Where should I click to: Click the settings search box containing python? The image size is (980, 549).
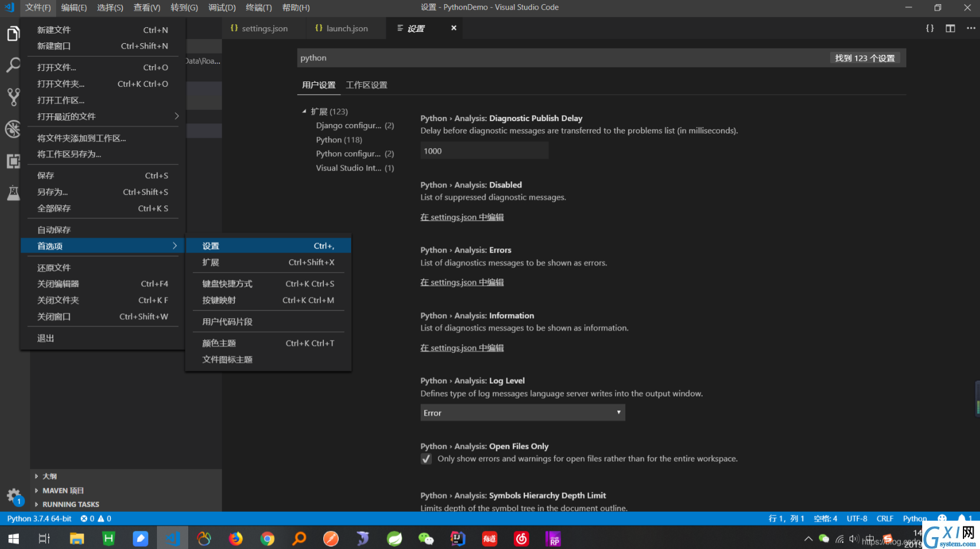point(602,58)
